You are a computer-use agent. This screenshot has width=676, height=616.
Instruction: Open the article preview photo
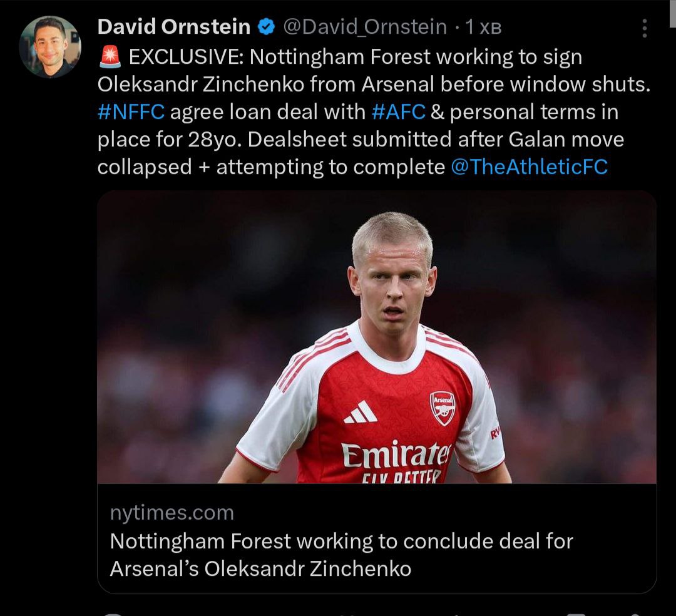(376, 337)
